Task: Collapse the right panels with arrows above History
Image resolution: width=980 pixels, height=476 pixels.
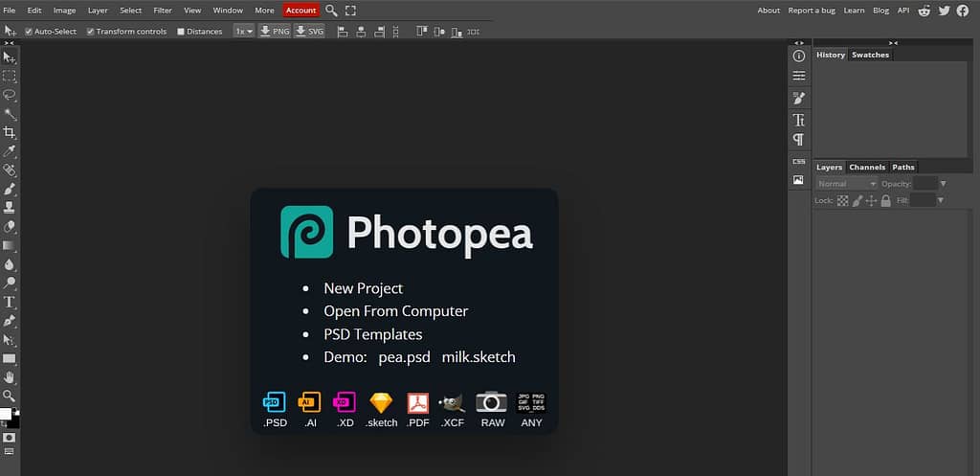Action: tap(893, 42)
